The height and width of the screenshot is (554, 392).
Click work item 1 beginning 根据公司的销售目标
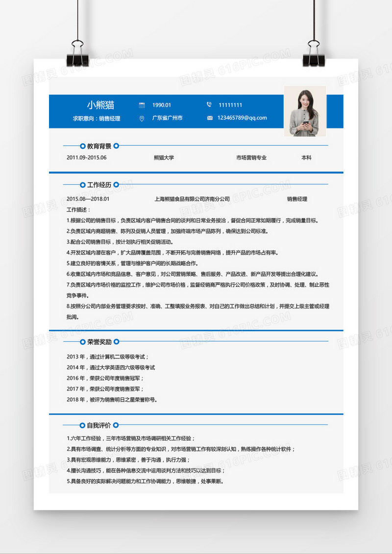click(x=193, y=221)
